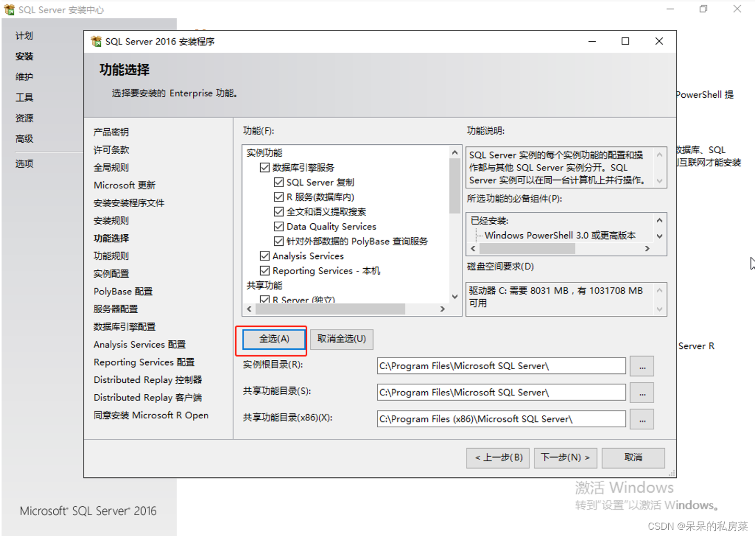Browse for the 实例根目录 folder
The image size is (756, 536).
point(642,366)
